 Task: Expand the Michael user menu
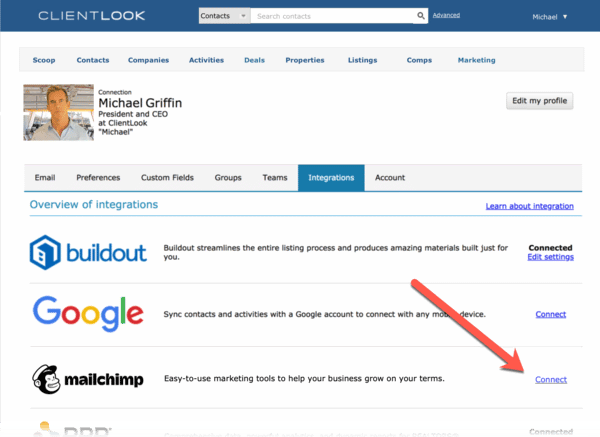549,17
